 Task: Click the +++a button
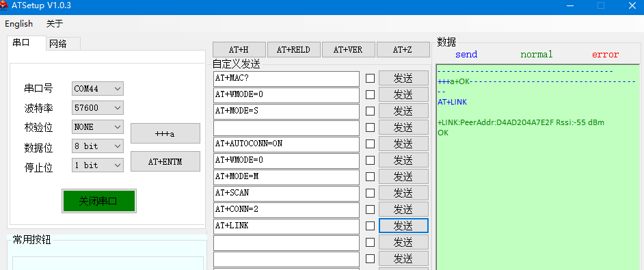tap(165, 133)
